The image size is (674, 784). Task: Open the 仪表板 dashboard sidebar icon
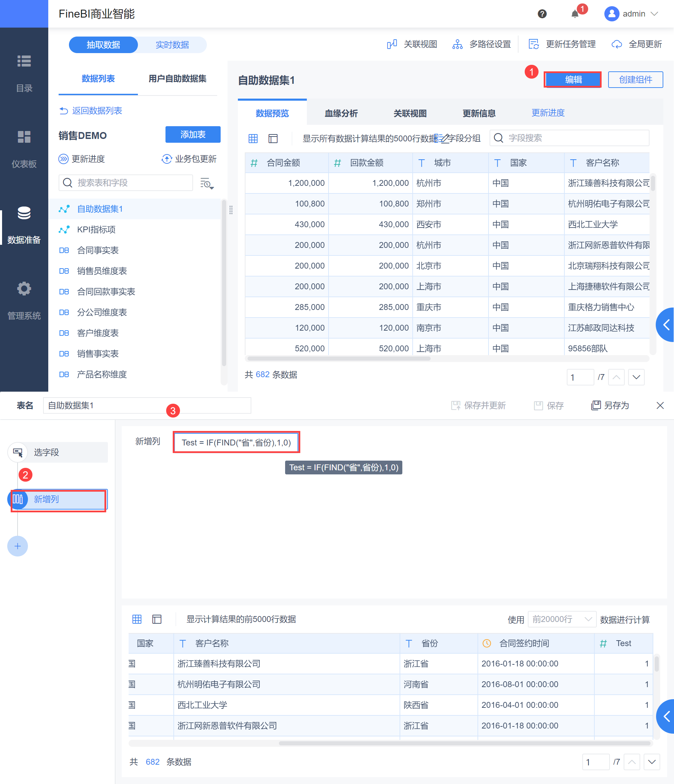(24, 137)
